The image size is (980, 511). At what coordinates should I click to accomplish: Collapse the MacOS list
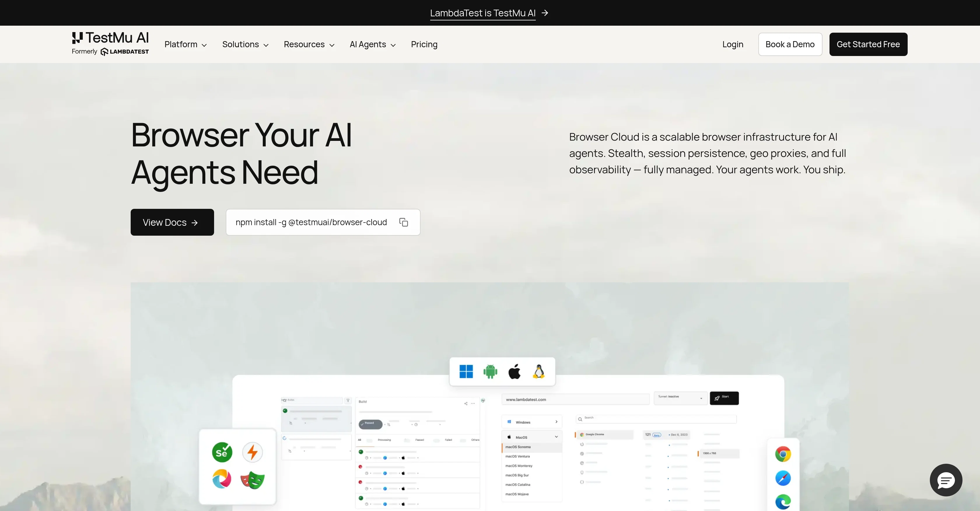(532, 437)
